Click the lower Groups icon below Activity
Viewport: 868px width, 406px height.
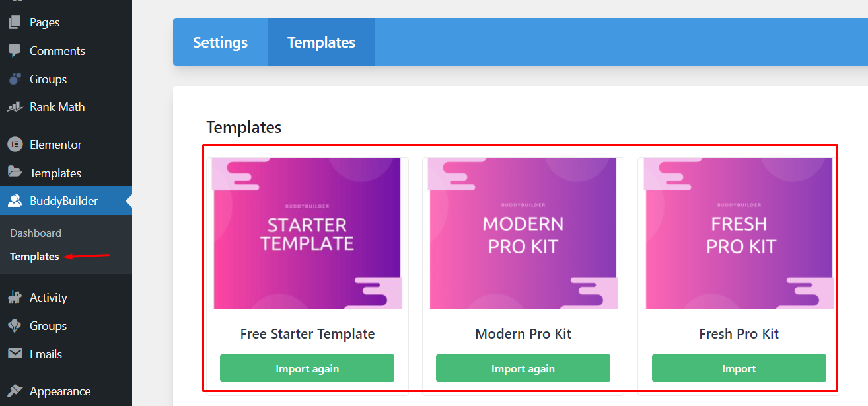click(x=15, y=326)
